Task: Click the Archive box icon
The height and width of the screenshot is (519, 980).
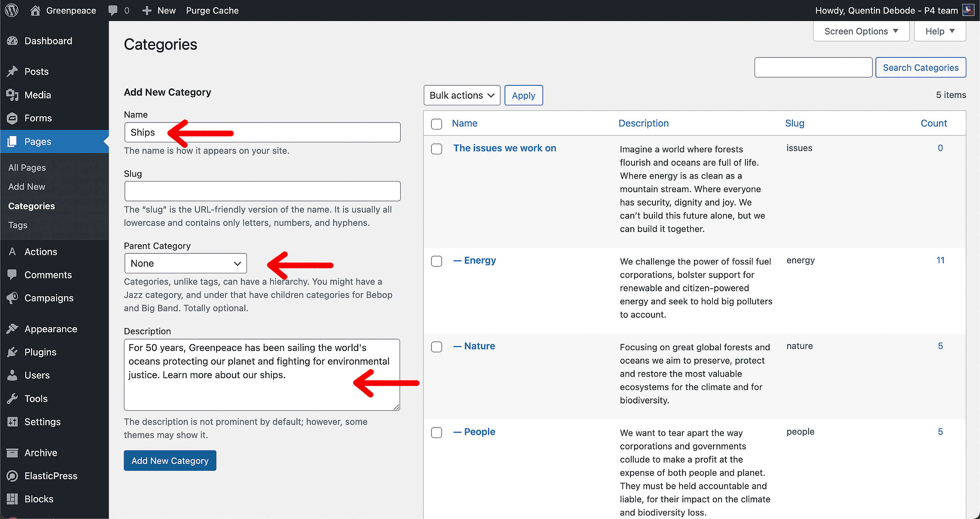Action: 12,453
